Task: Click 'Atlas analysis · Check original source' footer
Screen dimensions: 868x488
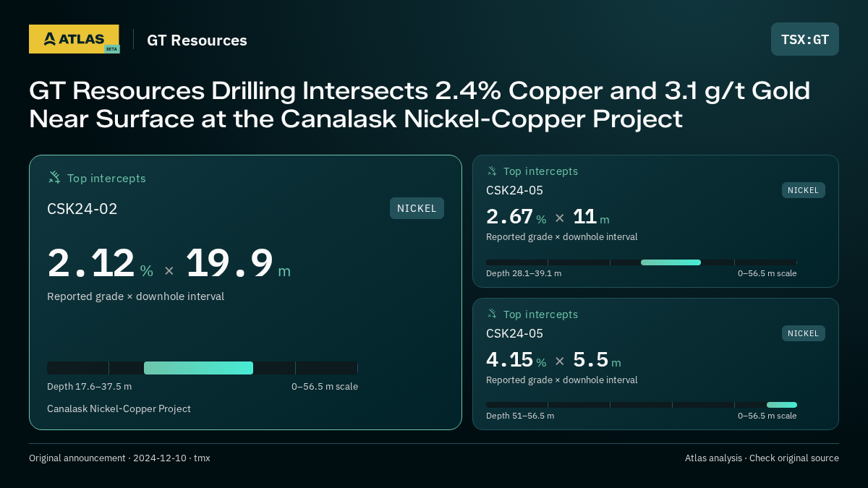Action: tap(762, 458)
